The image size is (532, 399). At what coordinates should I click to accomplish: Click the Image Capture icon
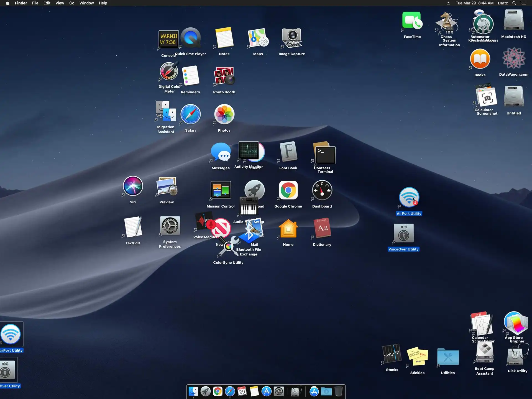(x=291, y=38)
